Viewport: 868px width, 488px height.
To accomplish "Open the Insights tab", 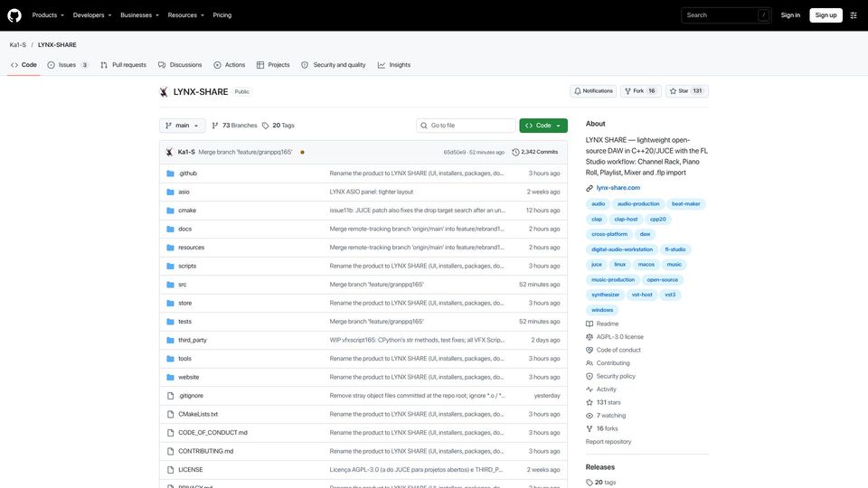I will (x=394, y=65).
